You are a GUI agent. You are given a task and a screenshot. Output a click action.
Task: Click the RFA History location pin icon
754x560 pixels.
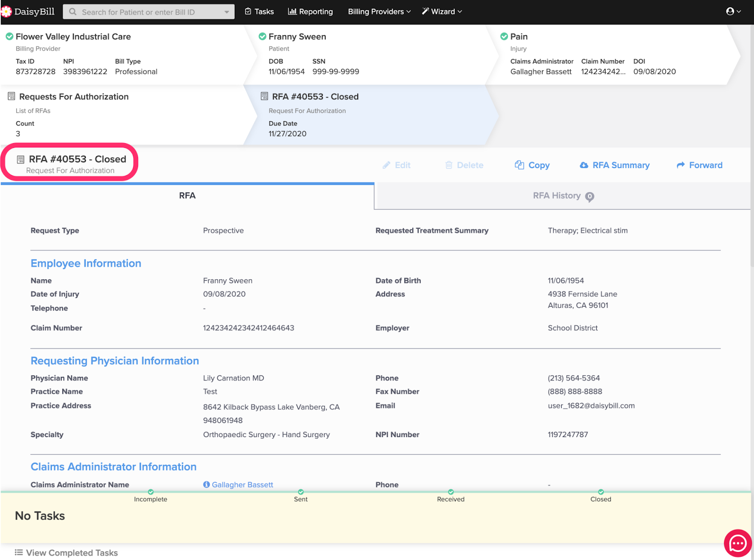coord(590,197)
